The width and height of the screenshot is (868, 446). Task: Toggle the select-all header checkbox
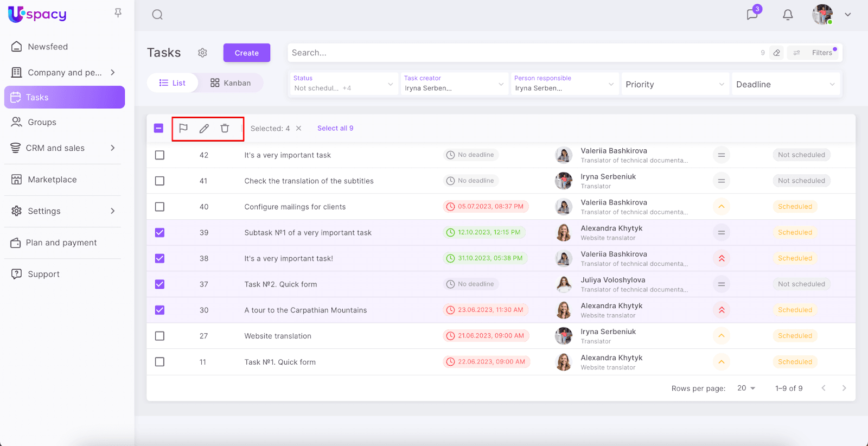[158, 129]
